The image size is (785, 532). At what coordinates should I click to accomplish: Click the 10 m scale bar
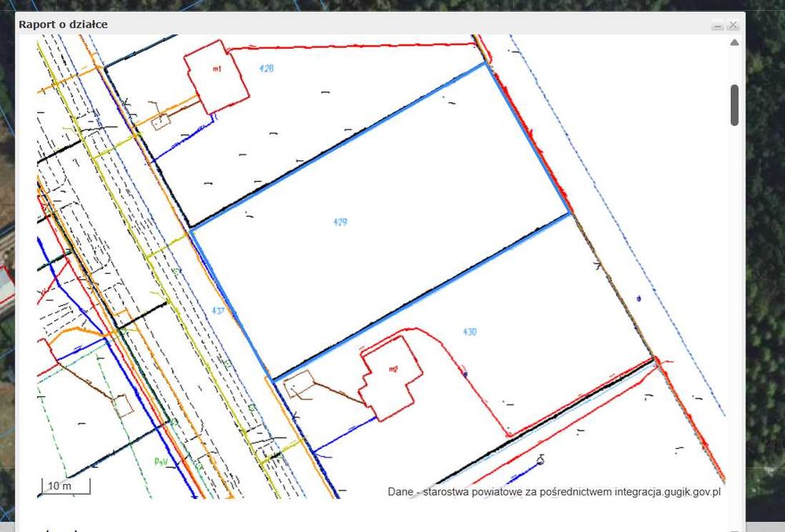point(66,486)
